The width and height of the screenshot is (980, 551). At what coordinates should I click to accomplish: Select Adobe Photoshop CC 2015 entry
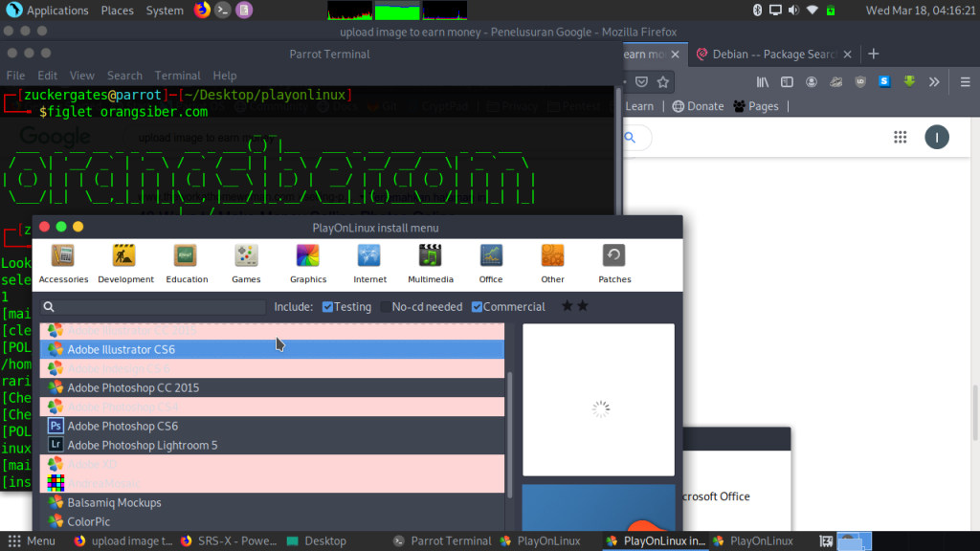pos(272,387)
